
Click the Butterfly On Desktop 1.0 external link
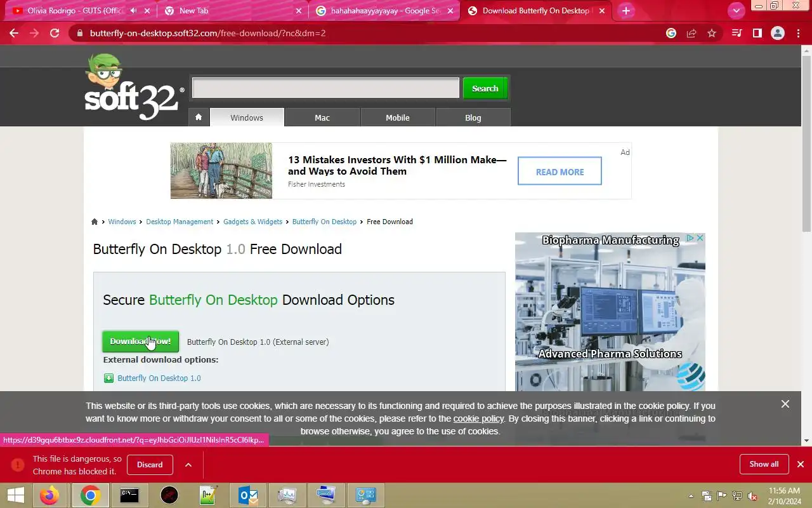click(159, 378)
